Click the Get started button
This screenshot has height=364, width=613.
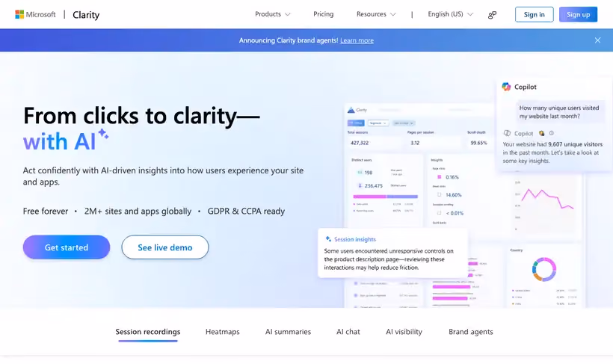67,247
